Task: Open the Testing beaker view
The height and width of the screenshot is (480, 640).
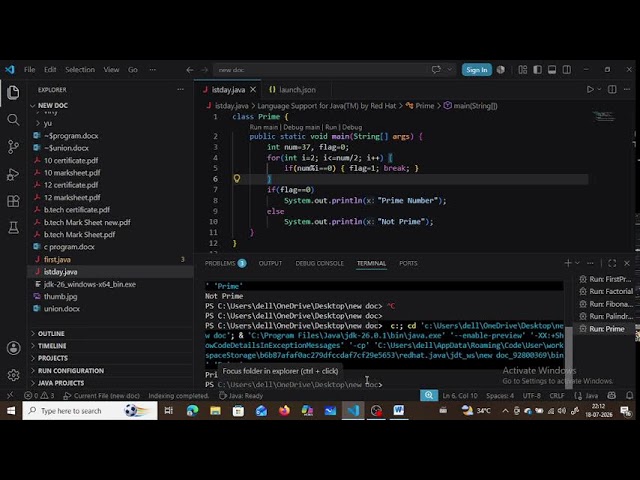Action: (x=13, y=228)
